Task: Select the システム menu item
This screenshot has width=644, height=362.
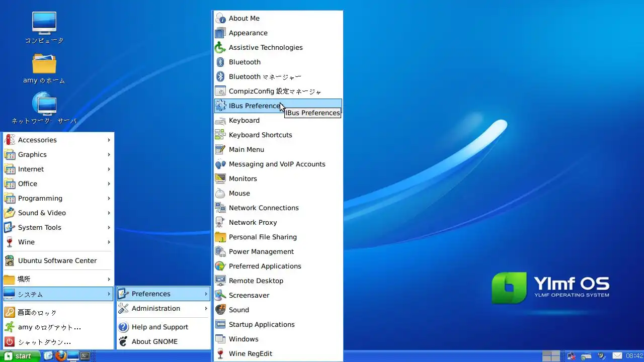Action: pyautogui.click(x=58, y=294)
